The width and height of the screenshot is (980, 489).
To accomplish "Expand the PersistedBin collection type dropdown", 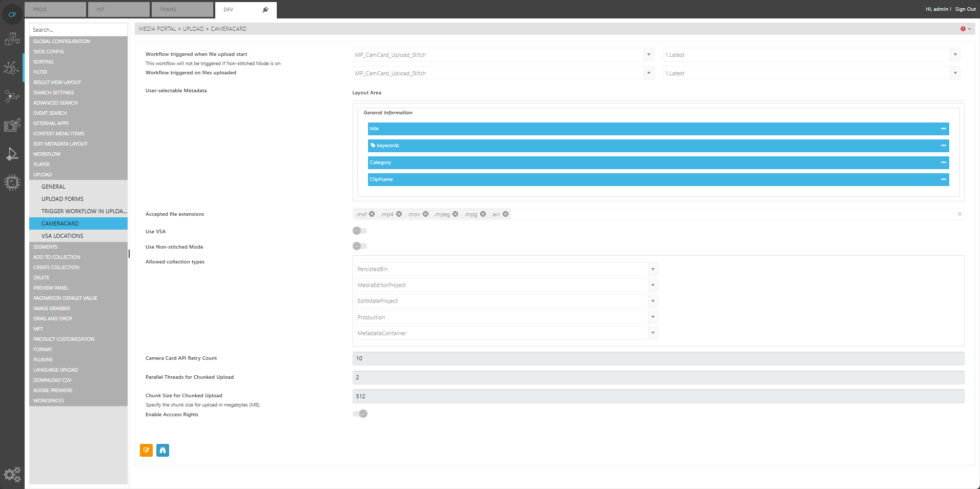I will (x=652, y=269).
